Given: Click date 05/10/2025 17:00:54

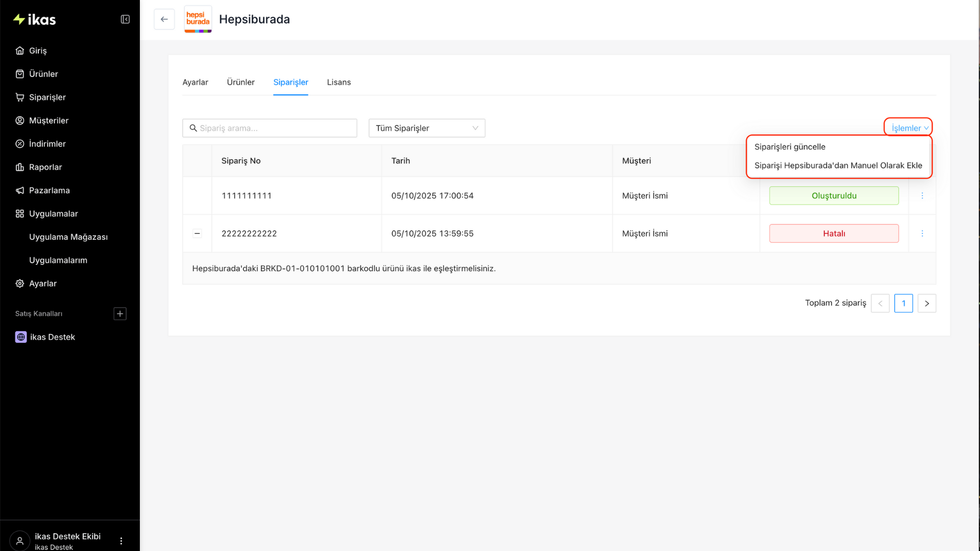Looking at the screenshot, I should 432,196.
